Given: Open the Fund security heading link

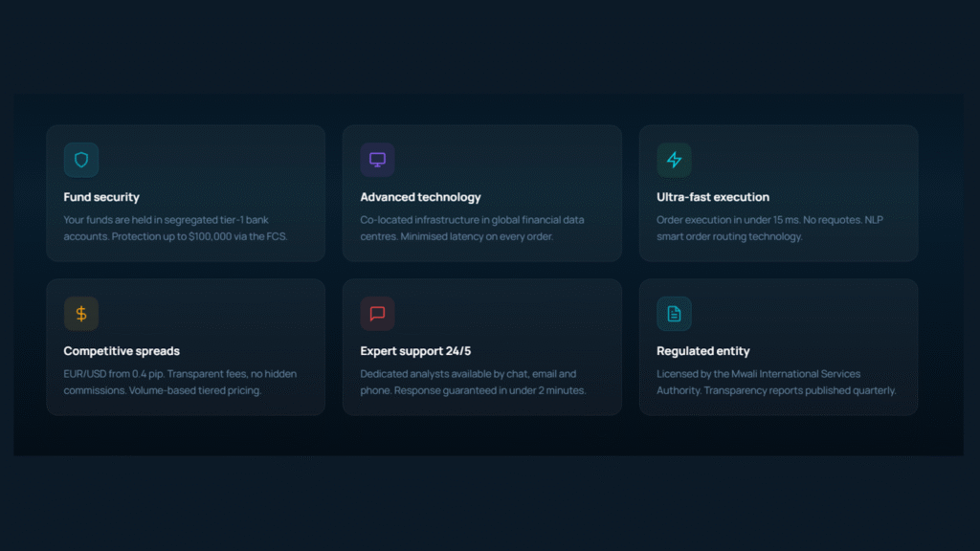Looking at the screenshot, I should click(x=101, y=197).
